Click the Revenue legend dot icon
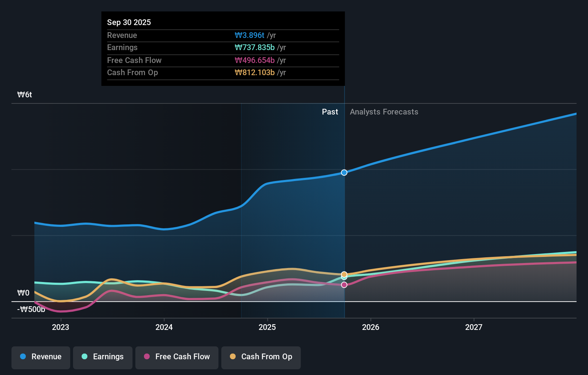588x375 pixels. point(22,357)
